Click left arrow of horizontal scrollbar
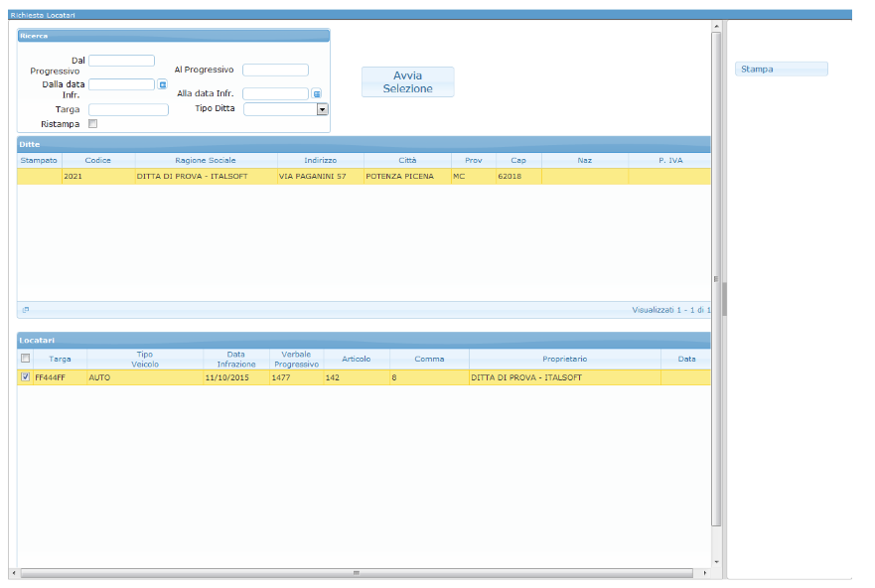This screenshot has height=588, width=875. coord(13,573)
